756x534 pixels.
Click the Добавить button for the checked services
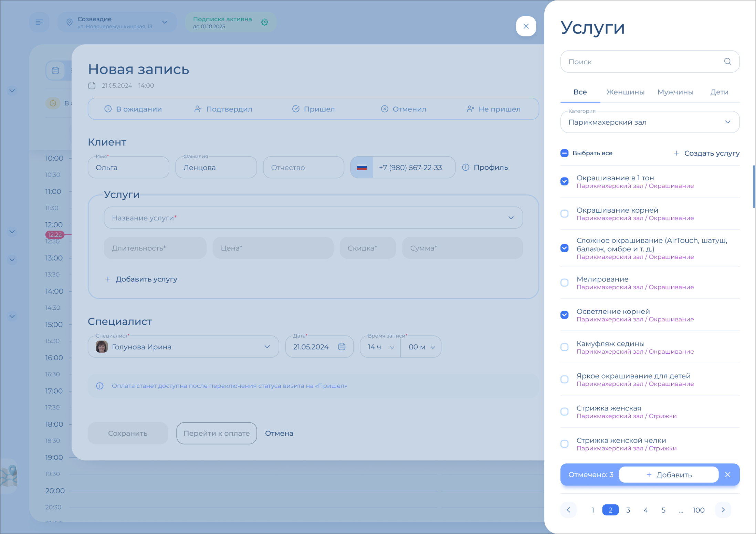(669, 475)
